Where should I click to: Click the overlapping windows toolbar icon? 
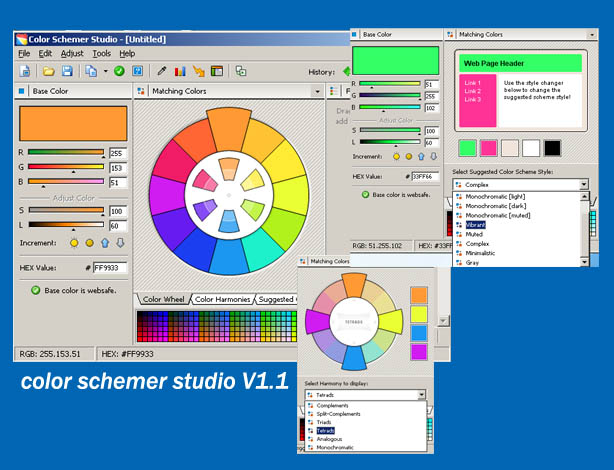[x=241, y=71]
